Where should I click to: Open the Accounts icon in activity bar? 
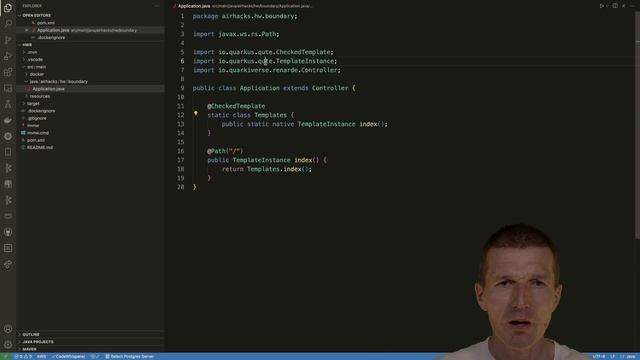pos(8,329)
